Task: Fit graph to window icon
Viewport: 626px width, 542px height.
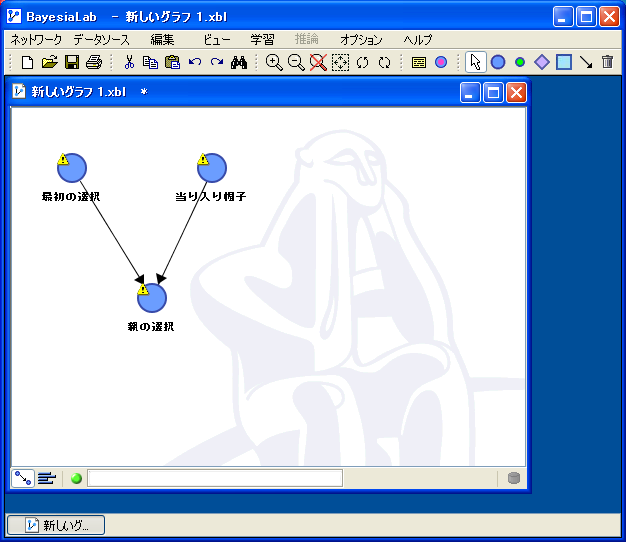Action: (340, 62)
